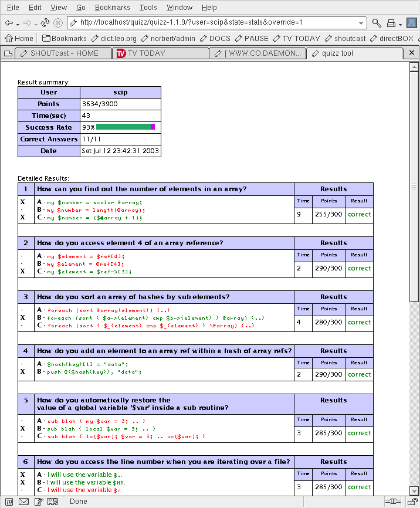Switch to SHOUTcast - HOME tab
The width and height of the screenshot is (420, 508).
point(63,53)
